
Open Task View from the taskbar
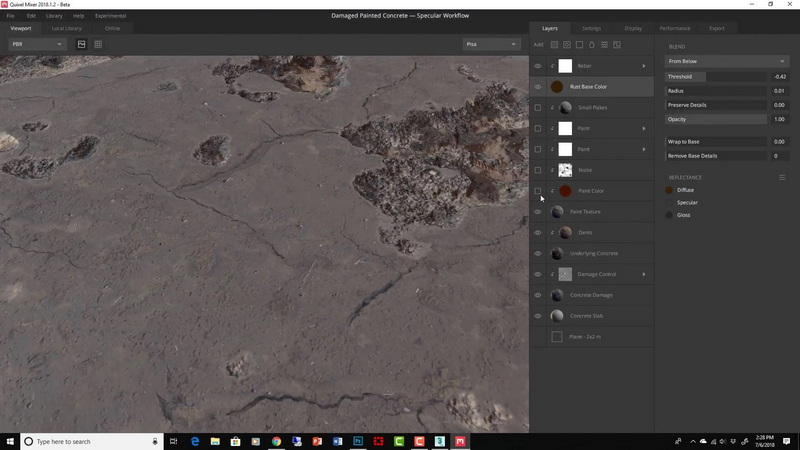click(x=173, y=441)
